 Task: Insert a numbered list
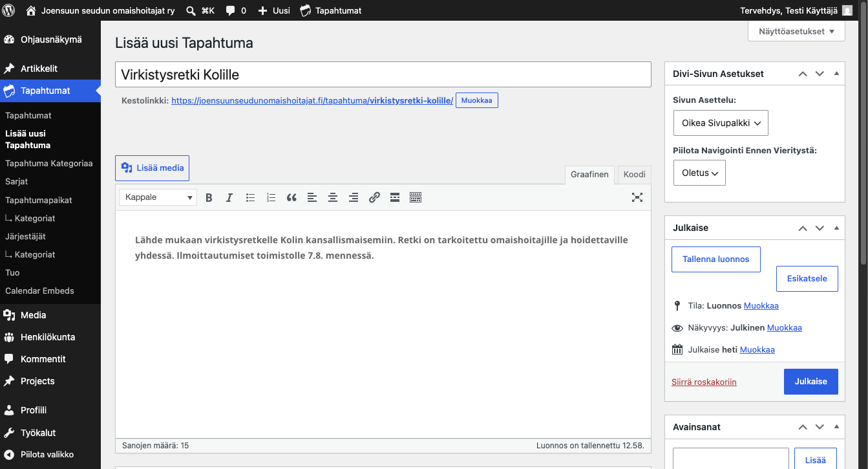click(x=271, y=197)
